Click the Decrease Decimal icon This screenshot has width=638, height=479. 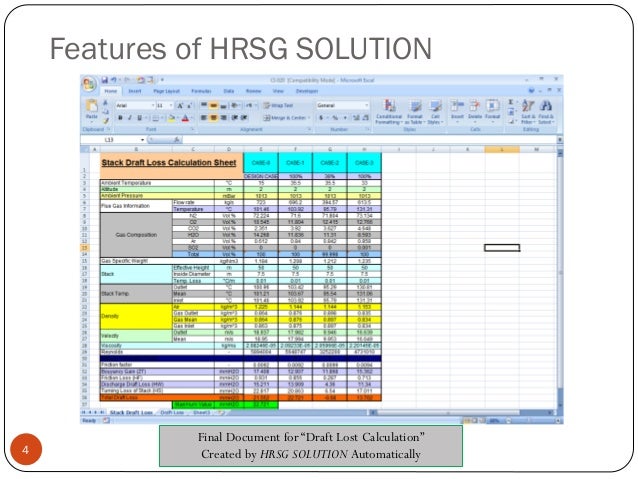pos(365,118)
